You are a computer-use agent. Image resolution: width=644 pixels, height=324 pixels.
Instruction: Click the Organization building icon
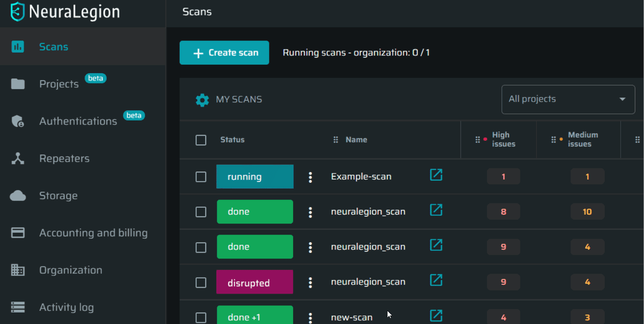18,270
